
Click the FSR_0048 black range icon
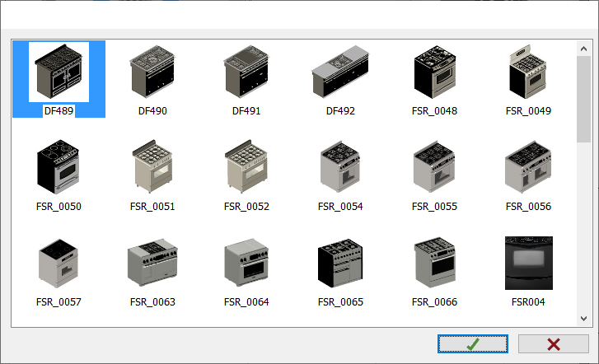point(434,72)
